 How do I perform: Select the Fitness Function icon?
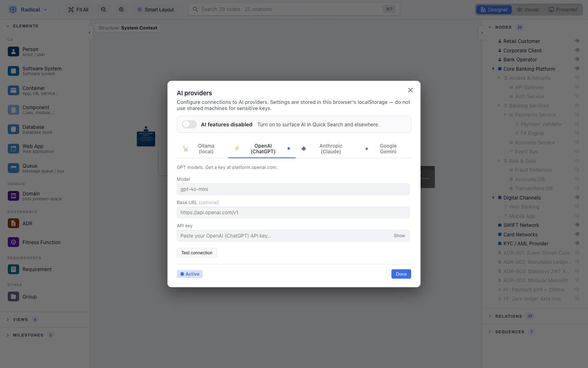13,242
